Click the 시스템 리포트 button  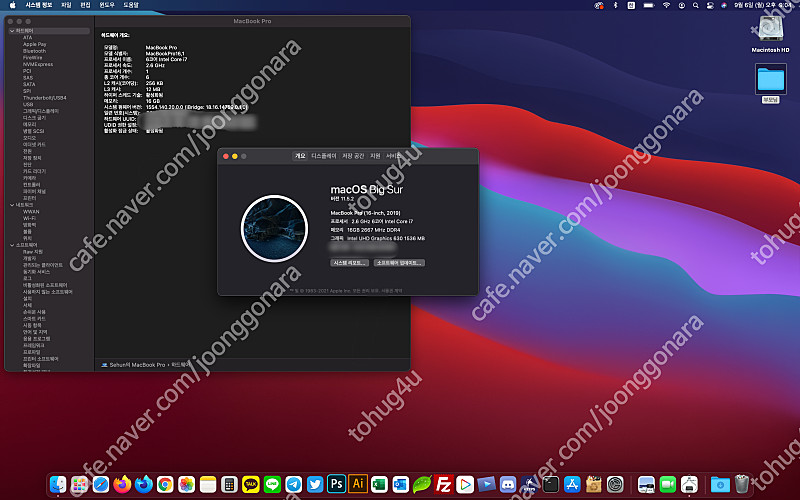(x=350, y=263)
